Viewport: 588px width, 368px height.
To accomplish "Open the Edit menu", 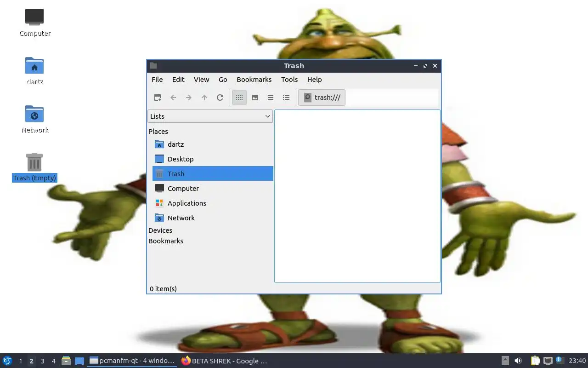I will point(178,80).
